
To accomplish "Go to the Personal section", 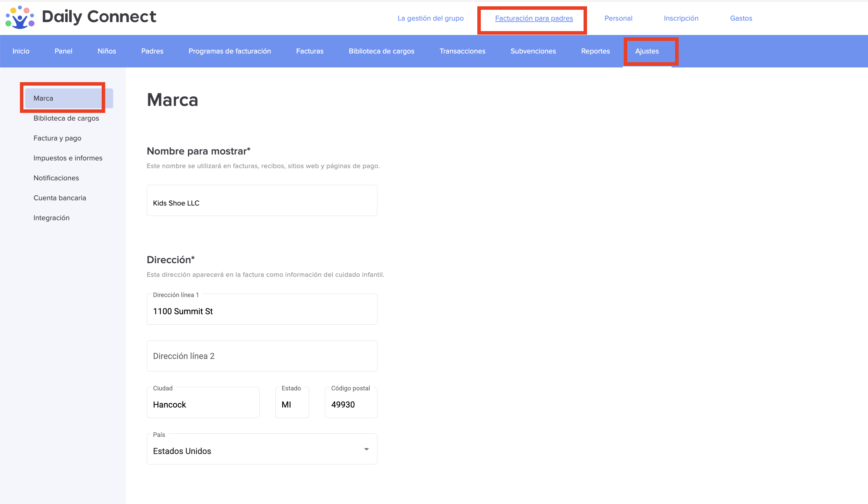I will 618,18.
